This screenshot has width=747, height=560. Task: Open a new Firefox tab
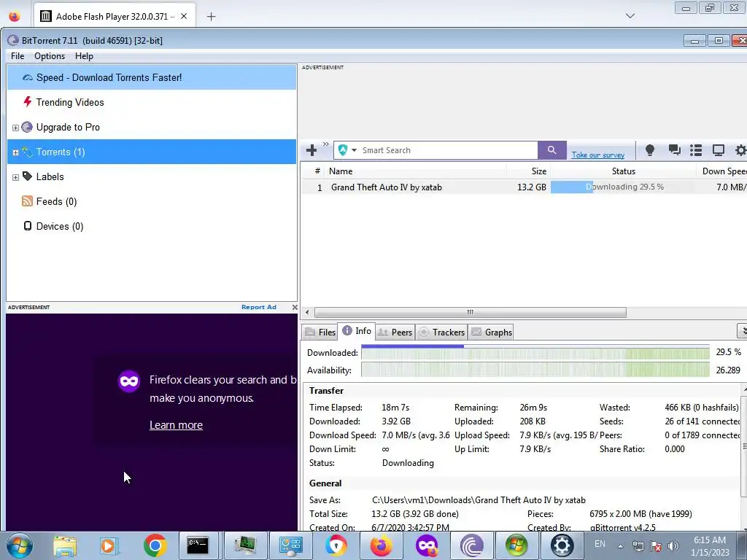211,17
